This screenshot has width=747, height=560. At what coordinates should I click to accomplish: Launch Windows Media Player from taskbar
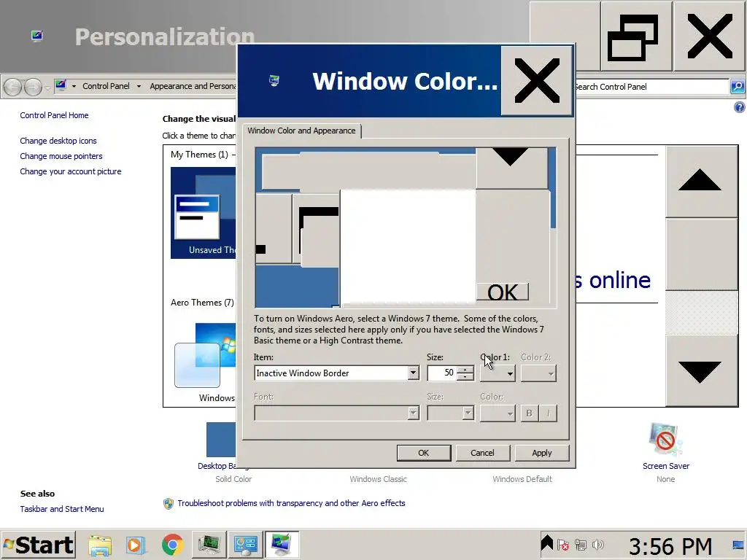(135, 545)
